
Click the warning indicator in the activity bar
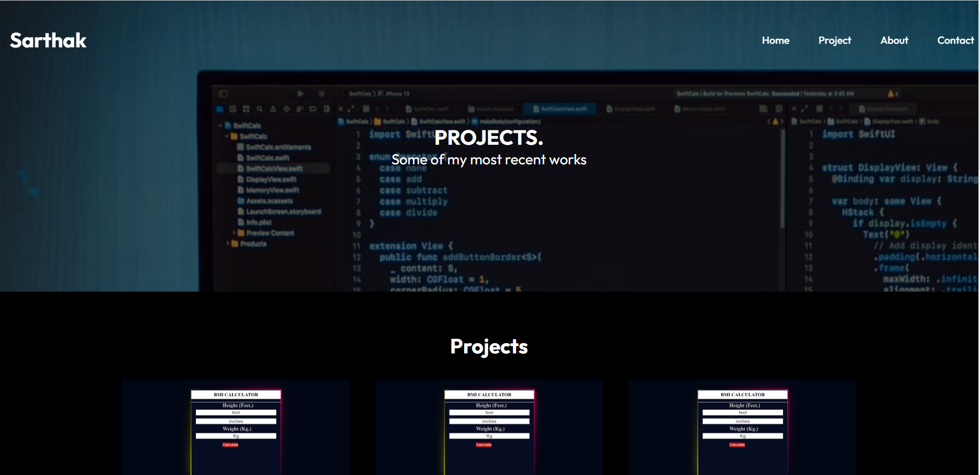(x=891, y=94)
